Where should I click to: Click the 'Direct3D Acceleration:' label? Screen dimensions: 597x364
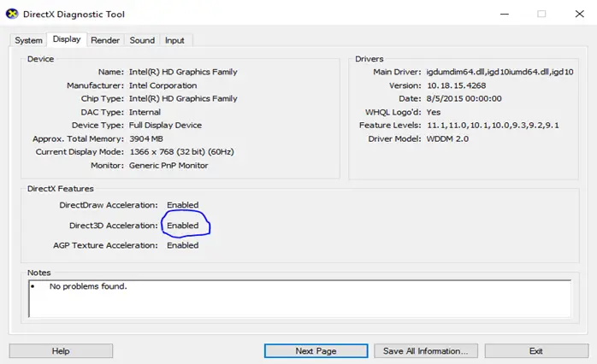114,226
